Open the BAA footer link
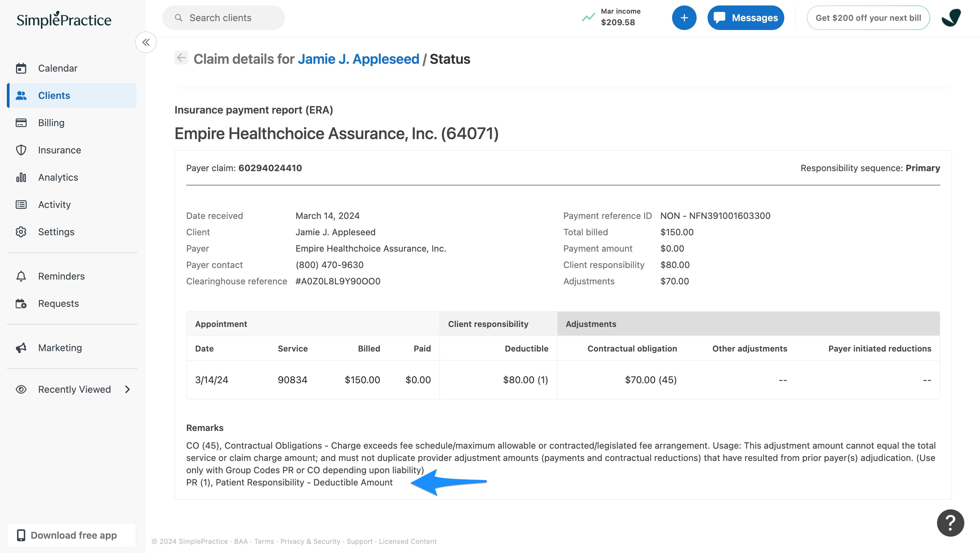This screenshot has width=980, height=553. (x=241, y=541)
